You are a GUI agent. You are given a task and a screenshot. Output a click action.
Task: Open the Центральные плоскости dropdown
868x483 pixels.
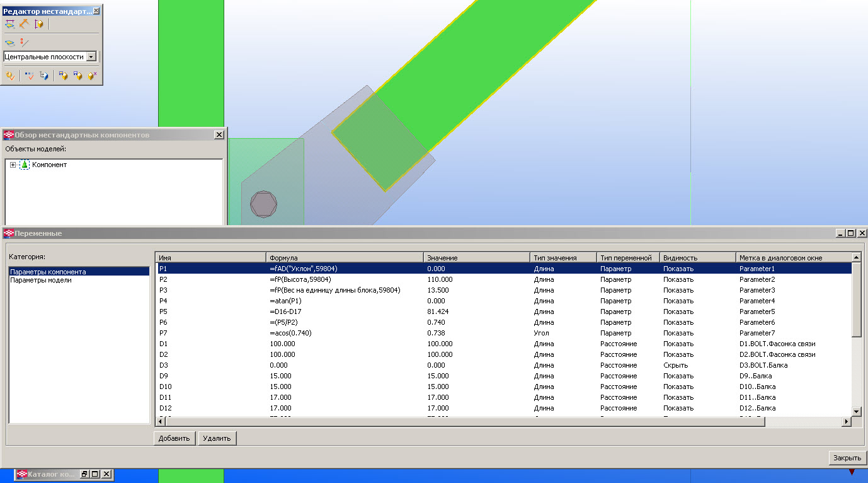[91, 57]
